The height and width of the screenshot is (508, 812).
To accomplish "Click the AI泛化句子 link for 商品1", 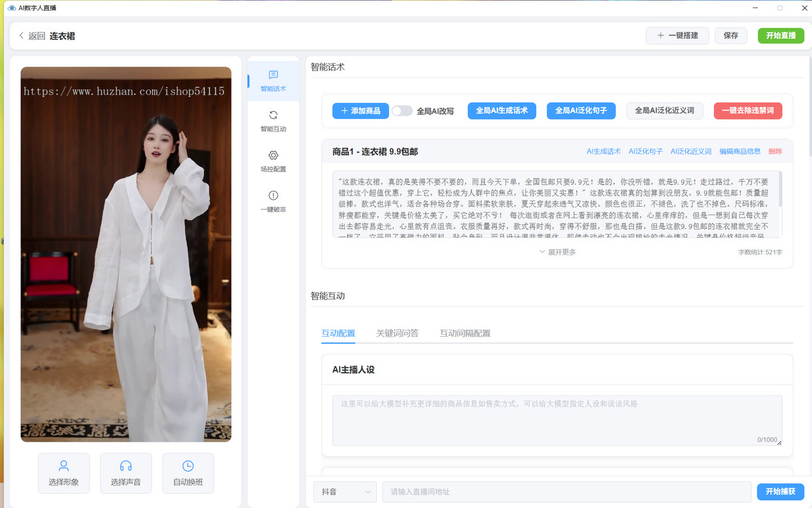I will 646,152.
